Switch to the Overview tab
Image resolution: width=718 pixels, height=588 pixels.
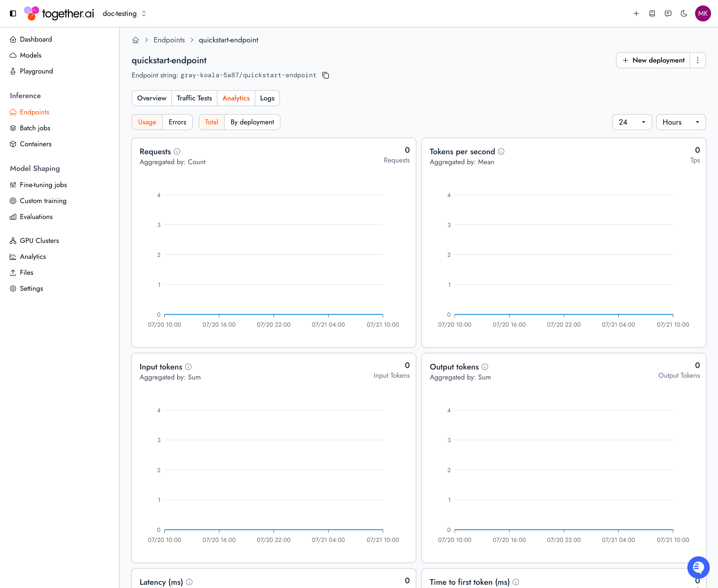152,98
